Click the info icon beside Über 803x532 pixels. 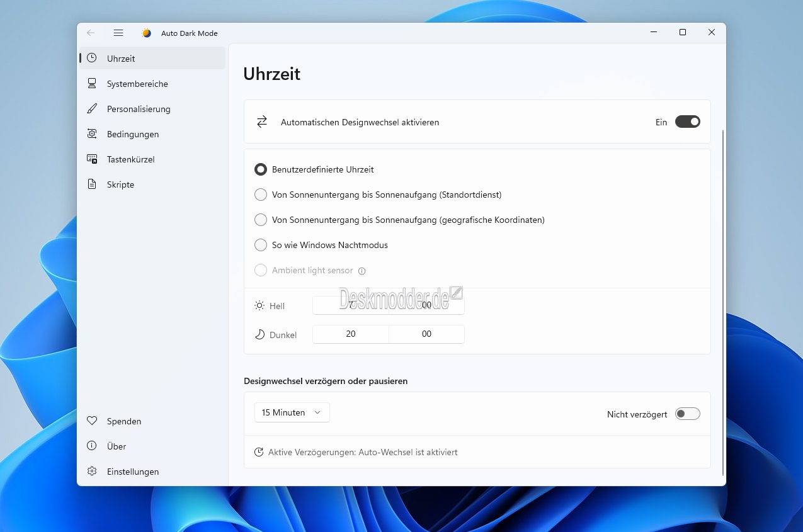point(92,446)
